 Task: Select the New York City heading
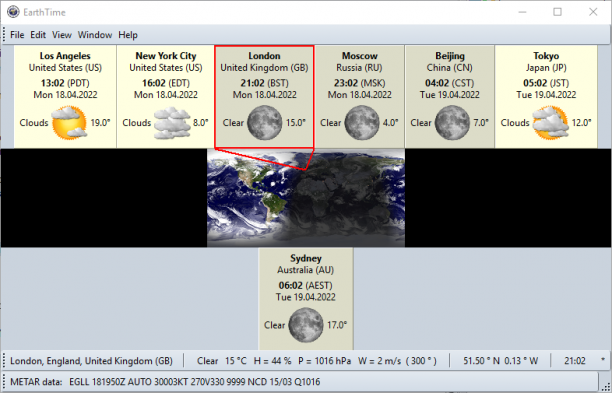click(x=166, y=56)
